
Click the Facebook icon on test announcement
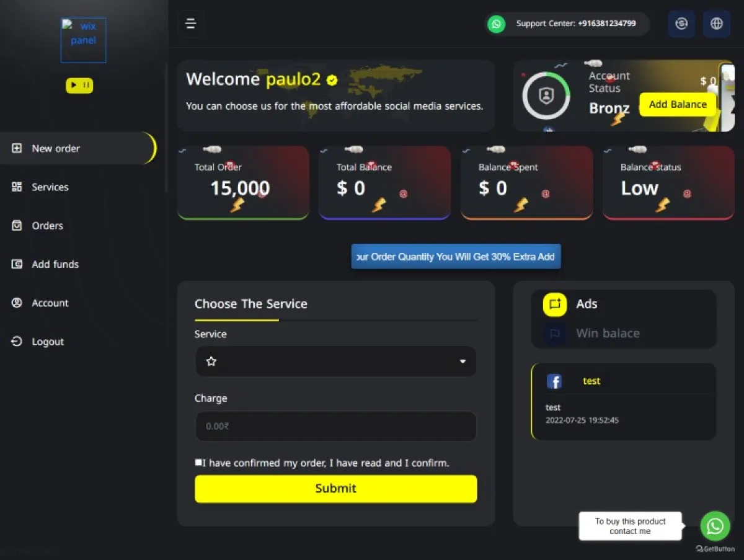[554, 381]
